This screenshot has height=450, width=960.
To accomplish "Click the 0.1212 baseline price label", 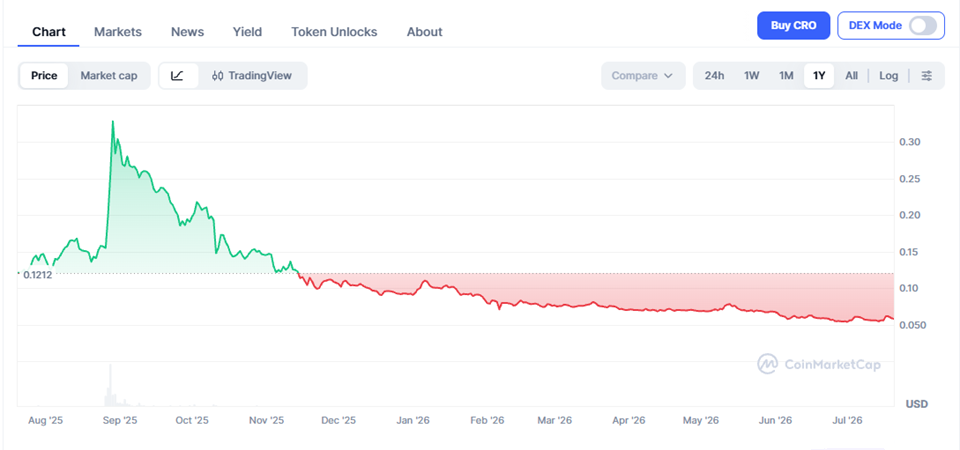I will click(37, 275).
